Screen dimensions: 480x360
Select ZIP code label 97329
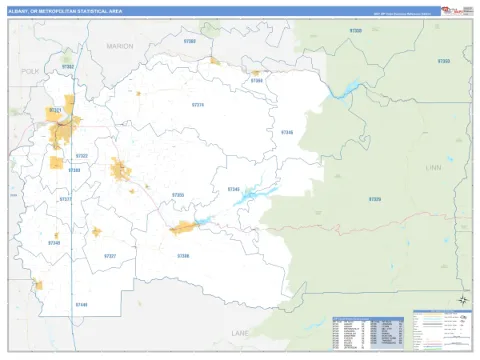(x=375, y=199)
